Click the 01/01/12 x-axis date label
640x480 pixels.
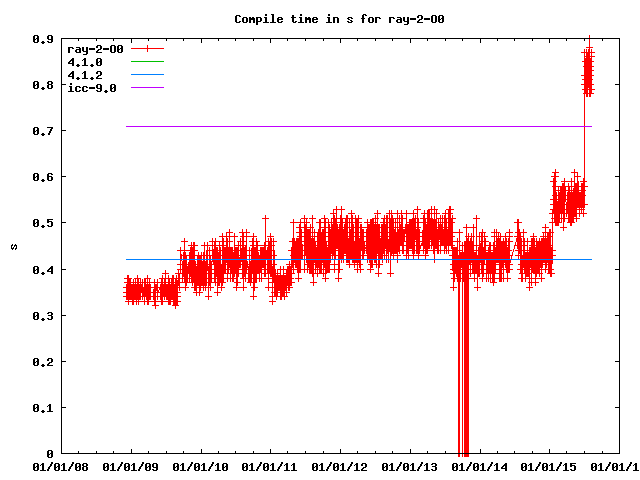pos(341,466)
